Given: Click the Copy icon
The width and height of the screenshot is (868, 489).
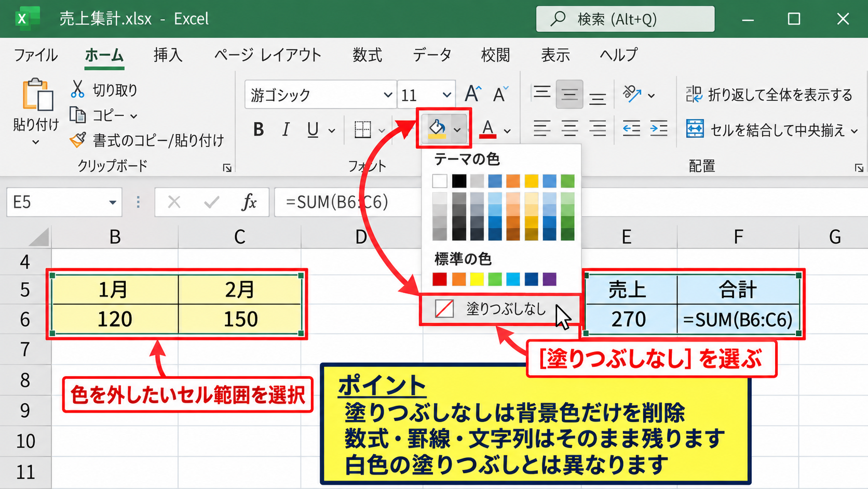Looking at the screenshot, I should 78,115.
